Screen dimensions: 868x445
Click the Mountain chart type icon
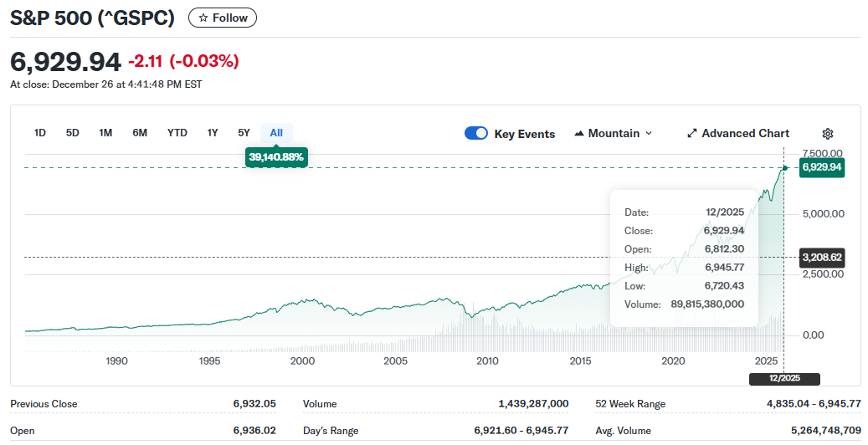click(579, 134)
